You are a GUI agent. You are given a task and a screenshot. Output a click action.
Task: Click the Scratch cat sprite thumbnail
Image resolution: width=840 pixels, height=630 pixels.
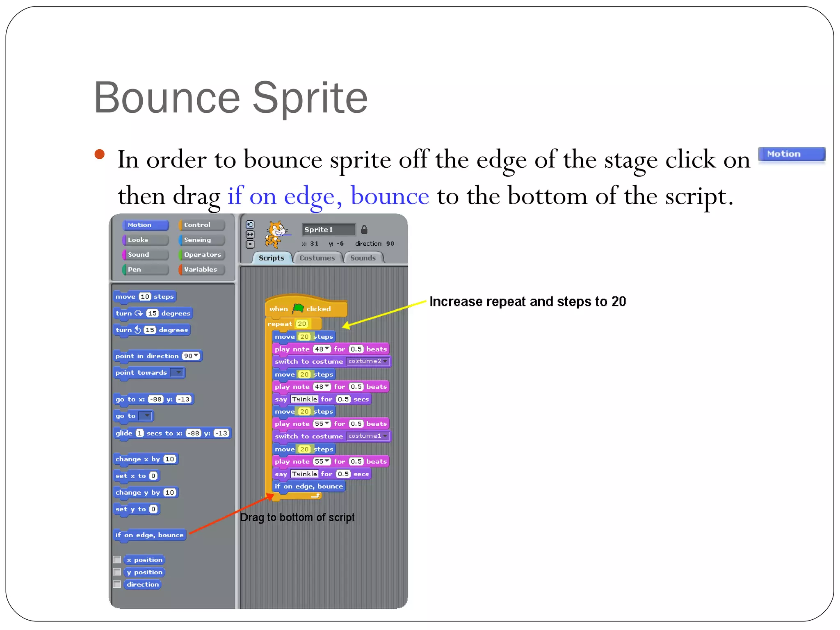pos(276,234)
